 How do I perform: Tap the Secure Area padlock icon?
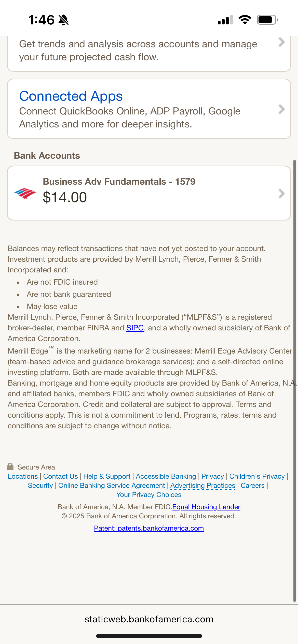pyautogui.click(x=10, y=466)
